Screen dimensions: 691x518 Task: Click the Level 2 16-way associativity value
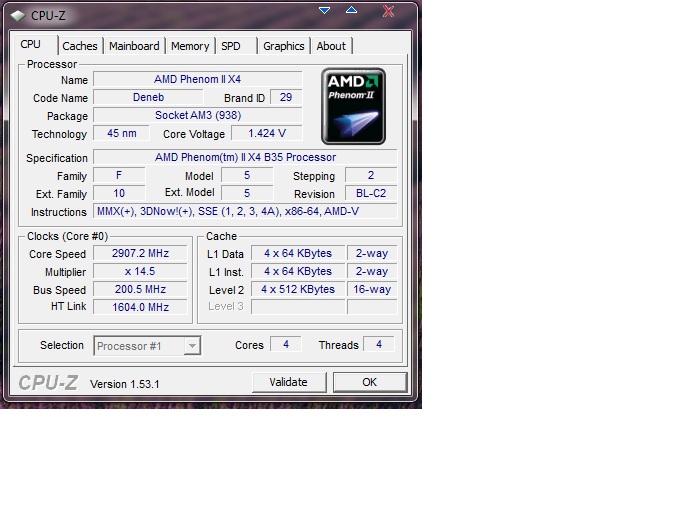click(x=372, y=289)
